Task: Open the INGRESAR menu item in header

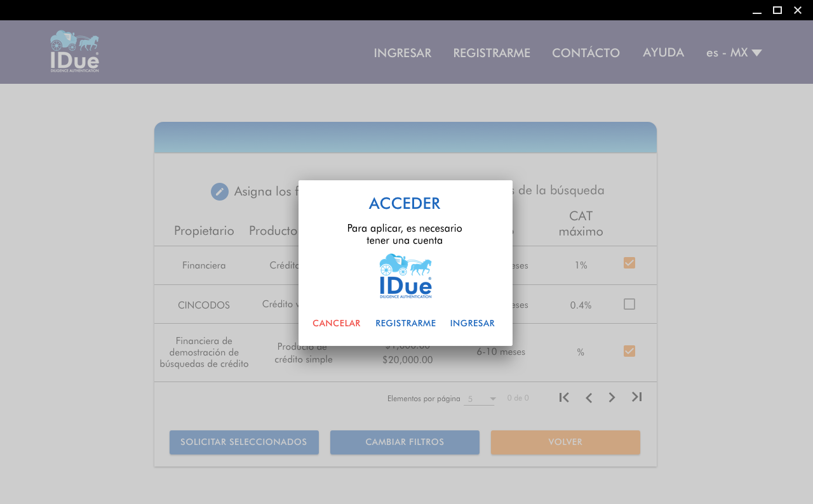Action: (403, 53)
